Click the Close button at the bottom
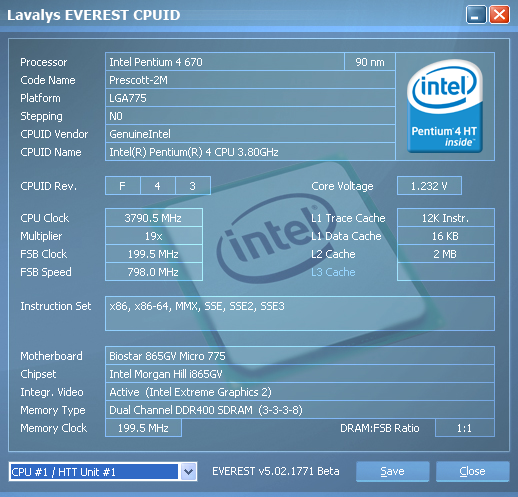This screenshot has height=497, width=518. click(x=472, y=471)
